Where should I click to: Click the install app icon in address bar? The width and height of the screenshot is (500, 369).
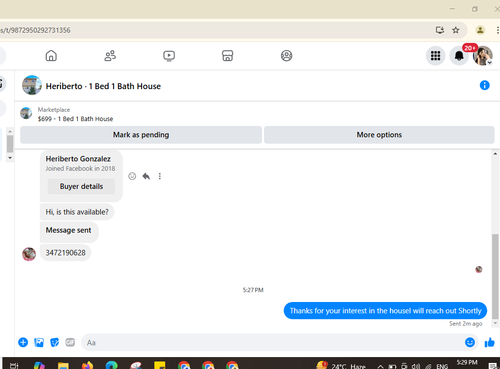(440, 30)
